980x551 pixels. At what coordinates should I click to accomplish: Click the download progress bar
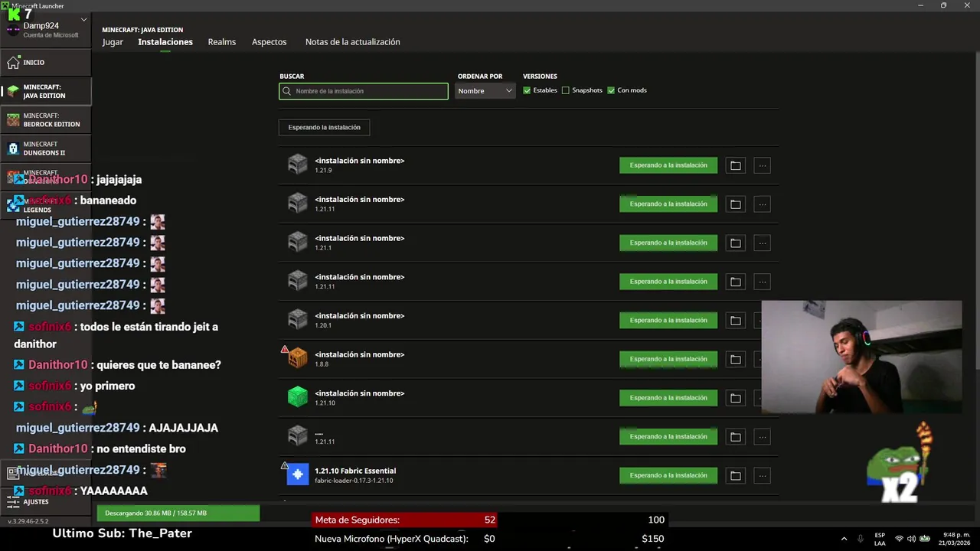(x=178, y=513)
